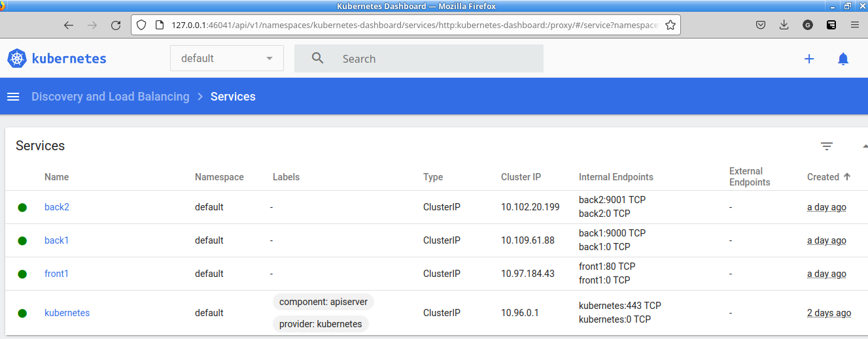Image resolution: width=868 pixels, height=339 pixels.
Task: Bookmark this page with star icon
Action: 670,25
